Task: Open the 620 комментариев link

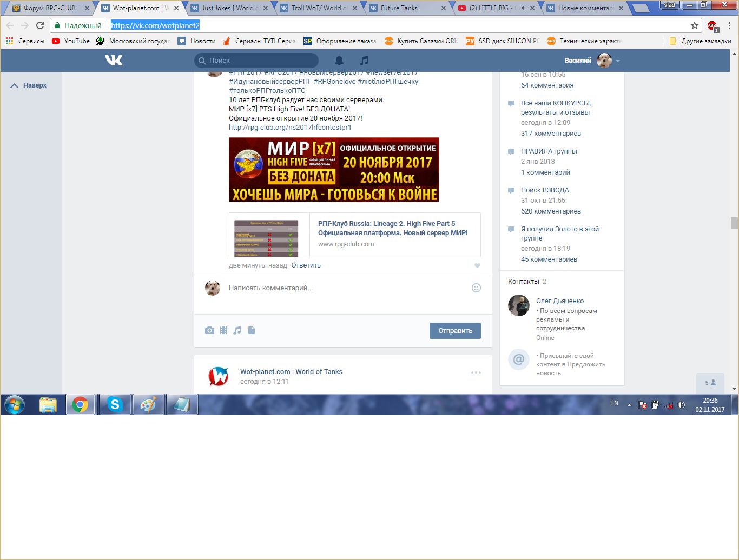Action: coord(551,211)
